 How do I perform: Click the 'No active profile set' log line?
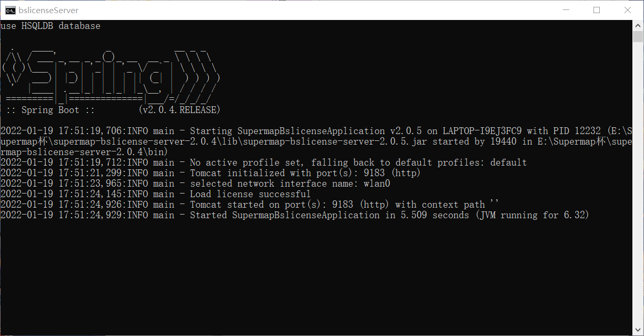point(264,162)
